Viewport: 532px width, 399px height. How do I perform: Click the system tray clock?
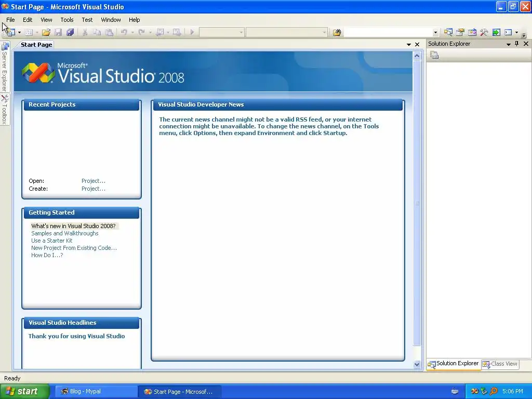[x=513, y=392]
